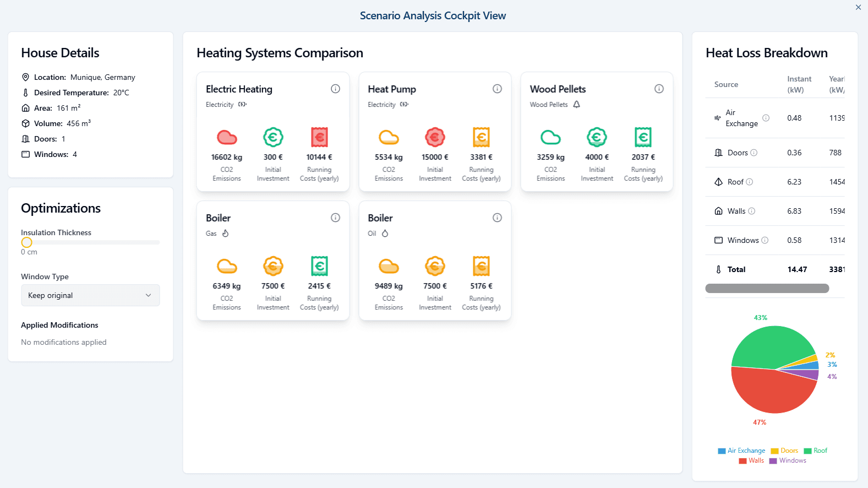The height and width of the screenshot is (488, 868).
Task: Click the droplet icon beside Oil
Action: click(385, 234)
